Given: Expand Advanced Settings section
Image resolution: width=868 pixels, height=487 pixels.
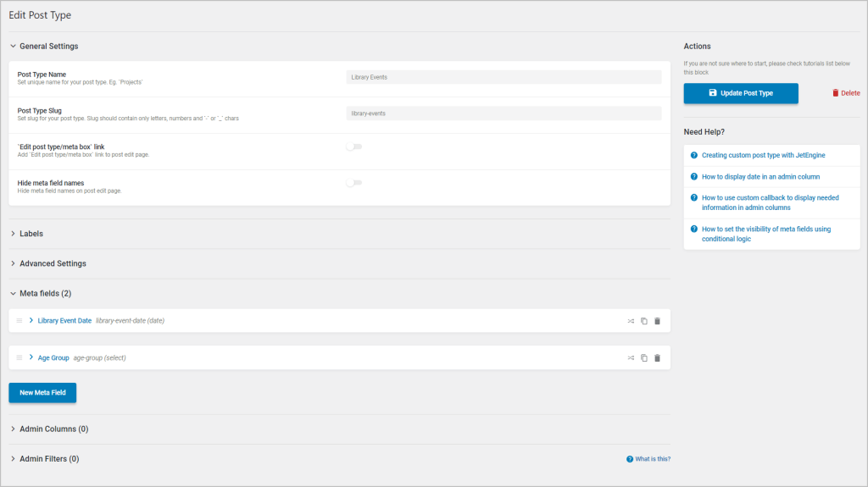Looking at the screenshot, I should pos(52,263).
